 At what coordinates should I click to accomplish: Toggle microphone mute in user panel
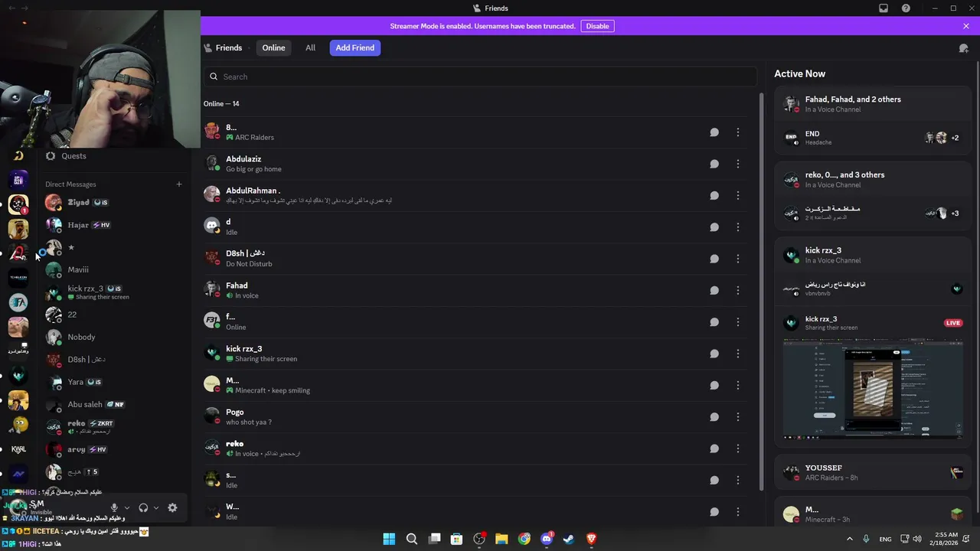114,507
